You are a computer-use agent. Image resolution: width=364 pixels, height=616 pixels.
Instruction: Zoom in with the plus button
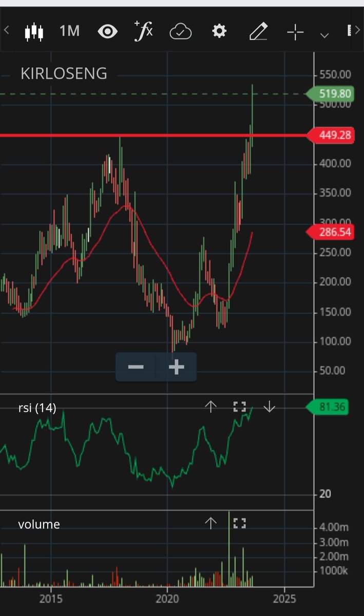point(176,367)
